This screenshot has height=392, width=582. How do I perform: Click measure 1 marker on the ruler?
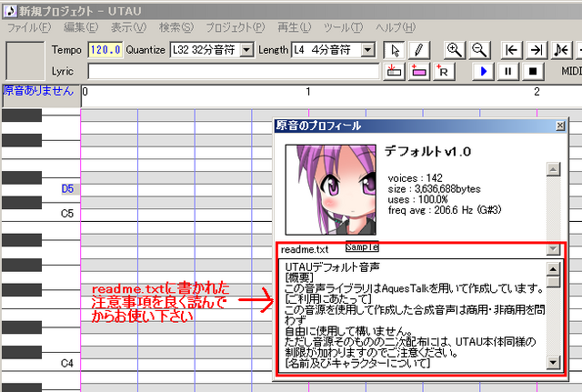308,92
